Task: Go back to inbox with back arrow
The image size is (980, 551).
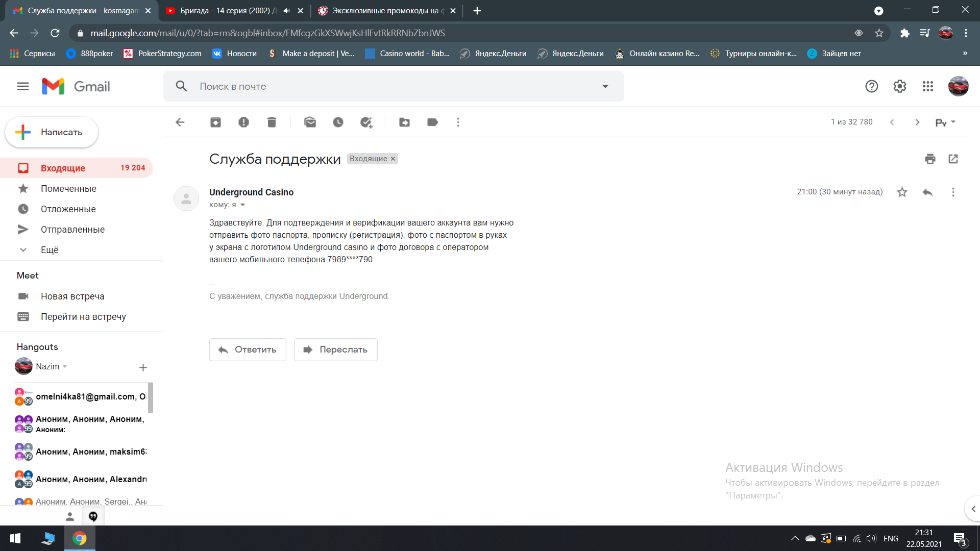Action: (180, 122)
